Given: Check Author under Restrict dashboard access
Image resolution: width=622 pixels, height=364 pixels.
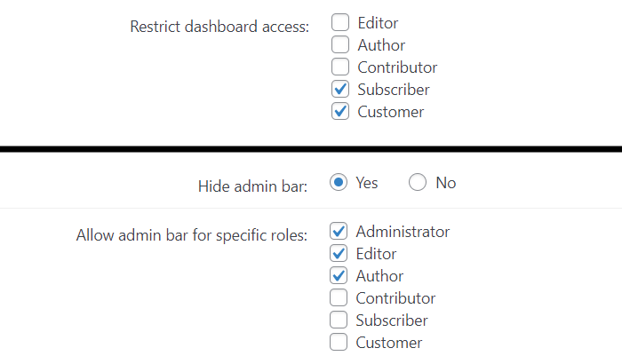Looking at the screenshot, I should (x=340, y=45).
